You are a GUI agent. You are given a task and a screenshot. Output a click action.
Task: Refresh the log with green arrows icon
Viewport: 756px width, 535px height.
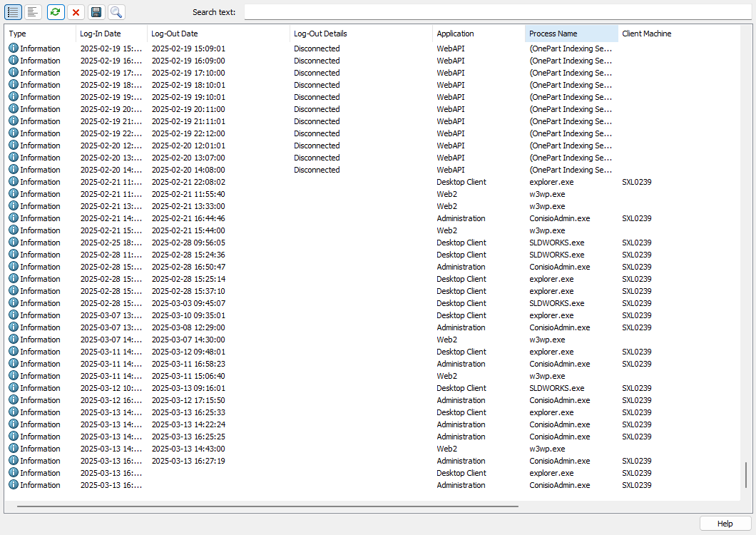coord(56,12)
